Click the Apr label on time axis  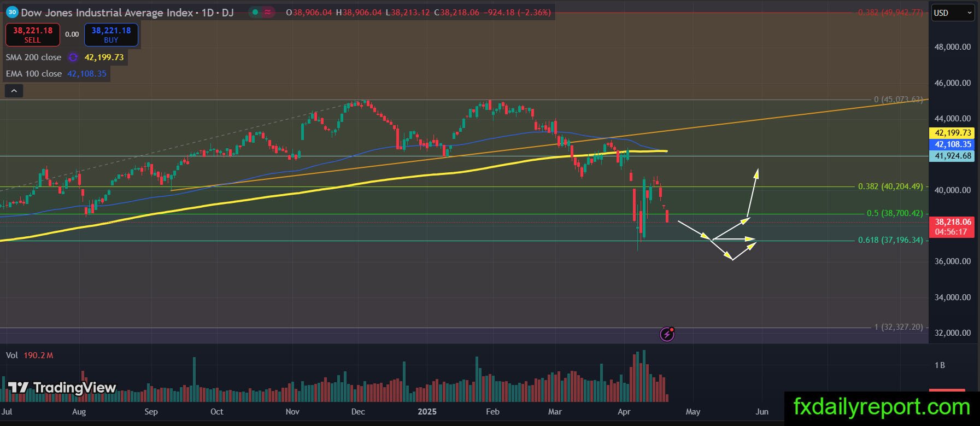coord(624,412)
